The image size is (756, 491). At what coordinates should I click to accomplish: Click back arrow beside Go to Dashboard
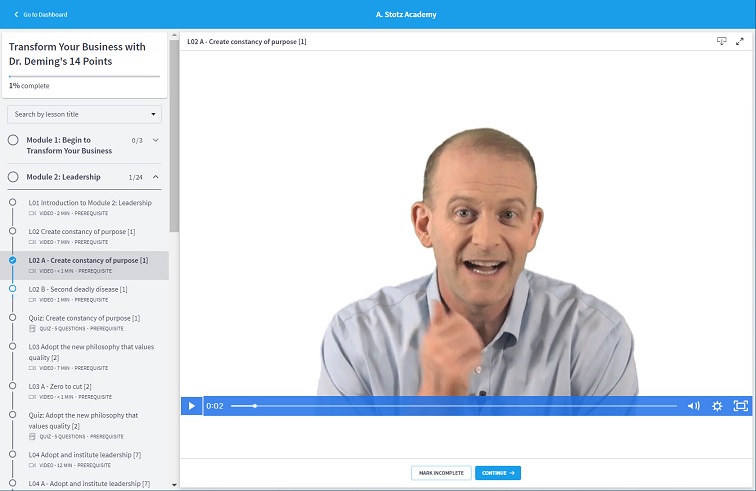16,14
